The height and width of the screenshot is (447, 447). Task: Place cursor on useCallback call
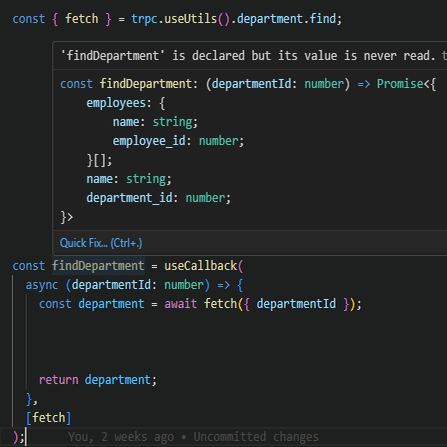[201, 266]
